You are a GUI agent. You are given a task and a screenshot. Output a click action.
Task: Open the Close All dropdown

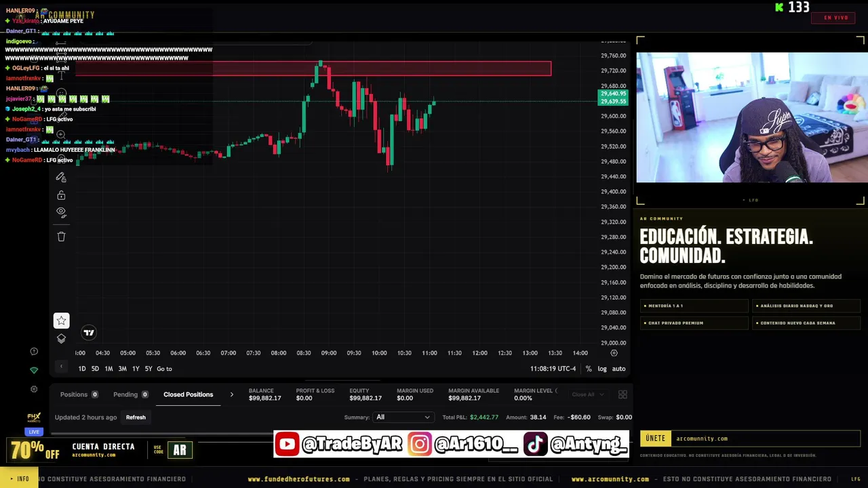tap(588, 394)
